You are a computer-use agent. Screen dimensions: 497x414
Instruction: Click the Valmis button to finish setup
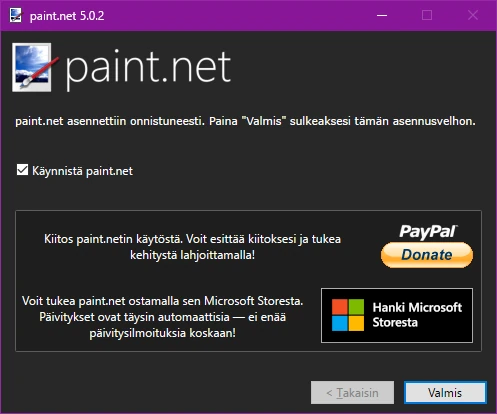coord(445,393)
